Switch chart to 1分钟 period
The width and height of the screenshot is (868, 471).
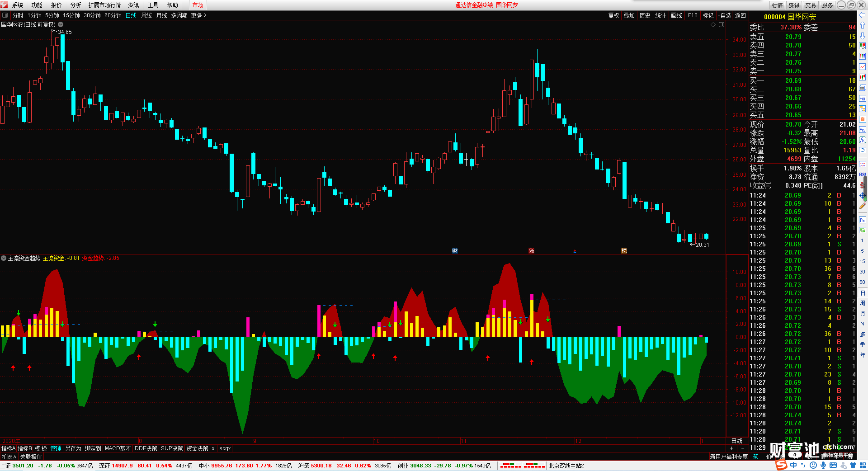click(35, 15)
